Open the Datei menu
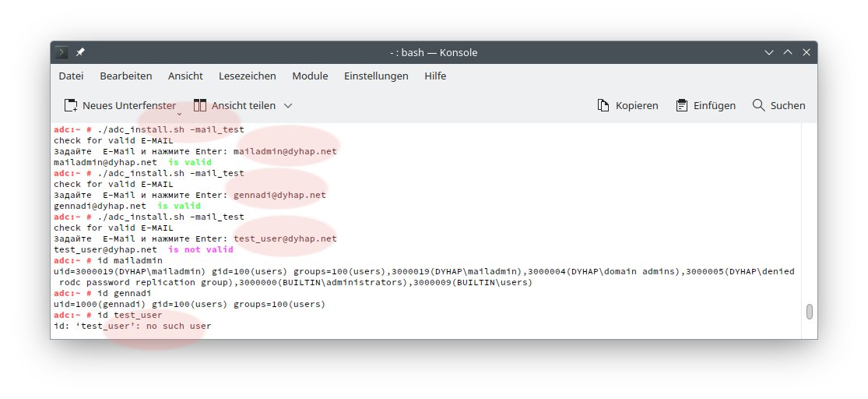Image resolution: width=868 pixels, height=399 pixels. (71, 76)
